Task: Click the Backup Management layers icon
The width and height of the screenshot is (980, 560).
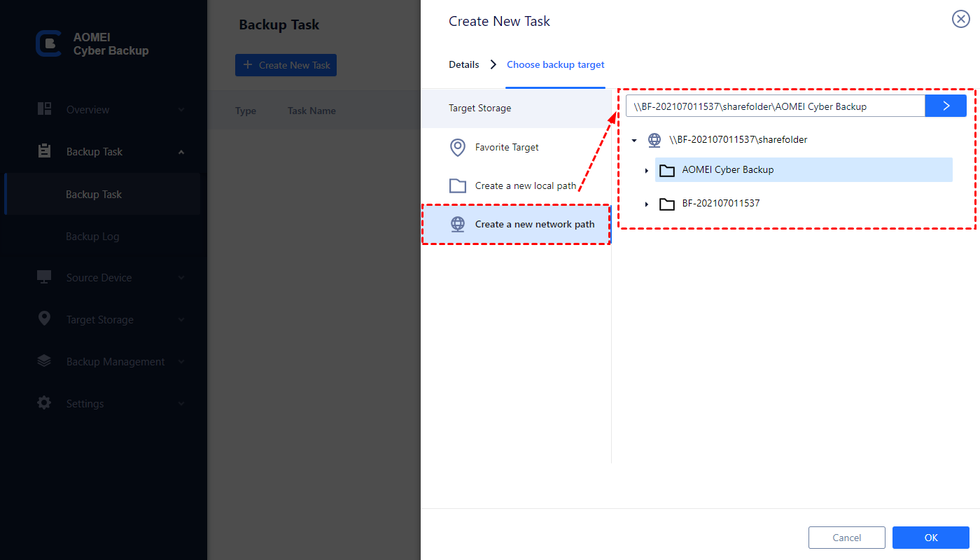Action: (x=45, y=361)
